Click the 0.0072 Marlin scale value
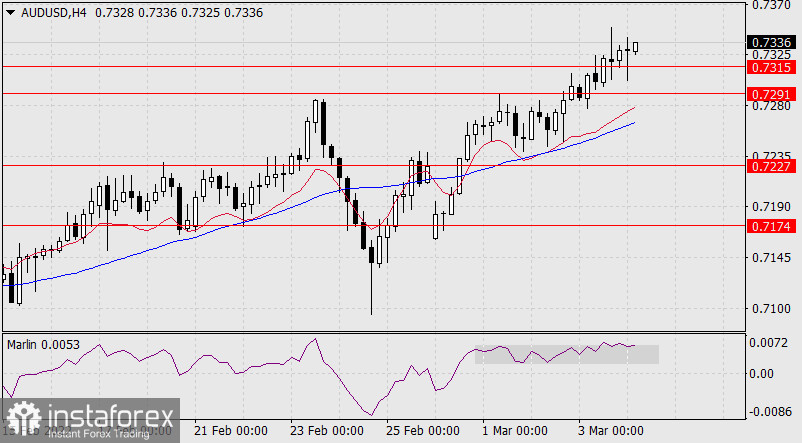Screen dimensions: 802x443 click(x=768, y=343)
